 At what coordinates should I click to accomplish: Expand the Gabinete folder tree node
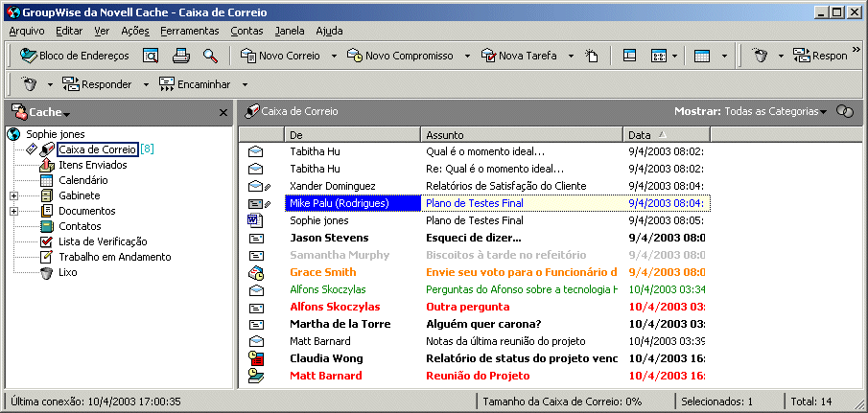point(13,195)
